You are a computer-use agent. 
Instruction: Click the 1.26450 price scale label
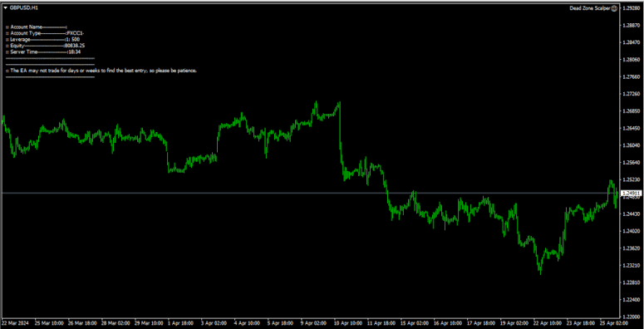[632, 128]
